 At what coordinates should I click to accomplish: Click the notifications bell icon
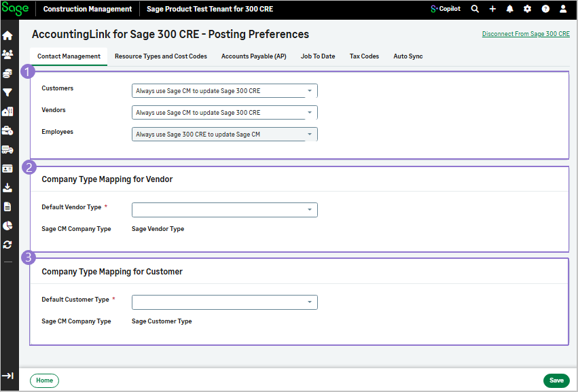point(510,9)
